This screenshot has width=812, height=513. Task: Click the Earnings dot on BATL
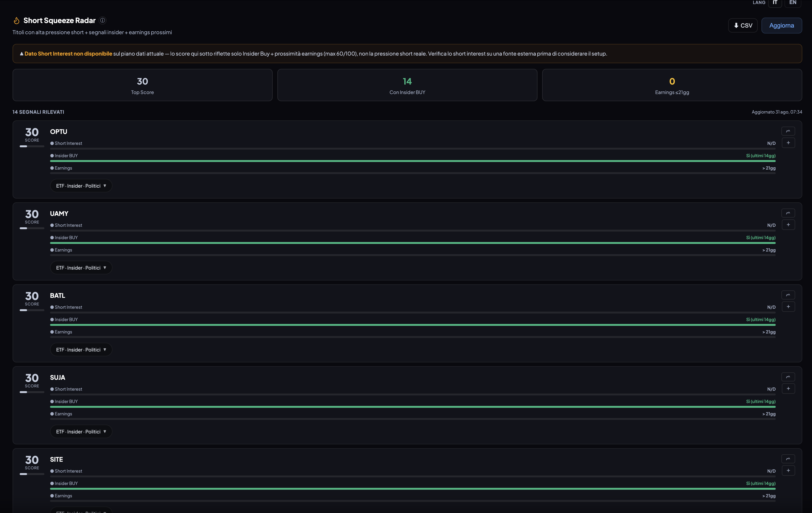pyautogui.click(x=52, y=332)
